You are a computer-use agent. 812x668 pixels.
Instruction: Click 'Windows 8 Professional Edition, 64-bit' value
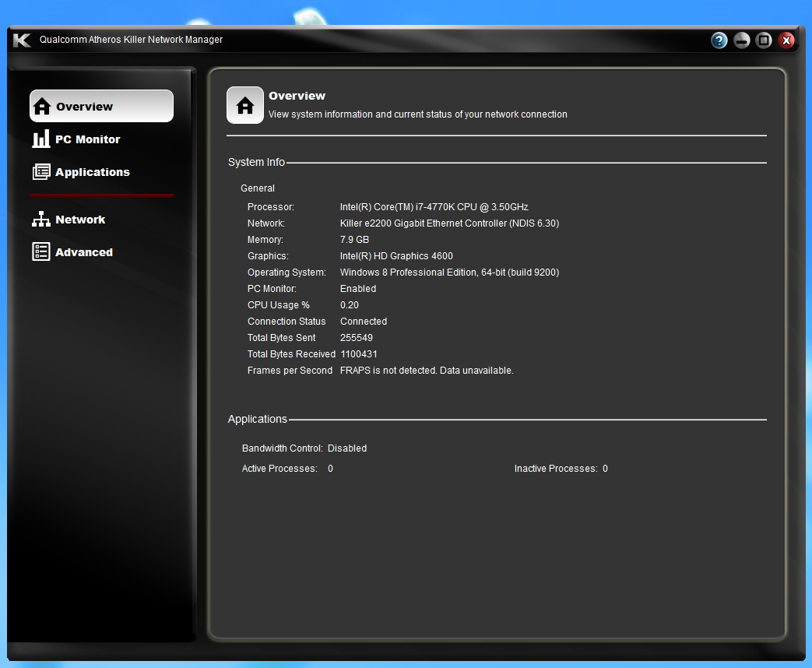[x=449, y=272]
